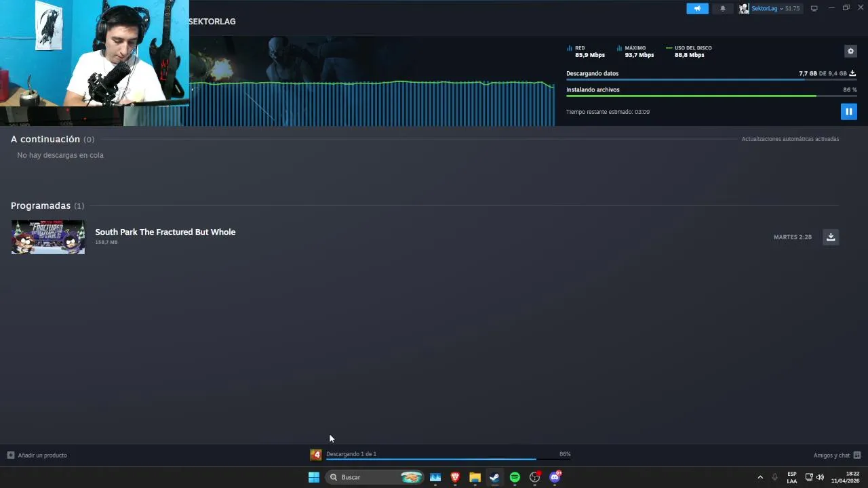Click the No hay descargas en cola text
The width and height of the screenshot is (868, 488).
pos(60,155)
